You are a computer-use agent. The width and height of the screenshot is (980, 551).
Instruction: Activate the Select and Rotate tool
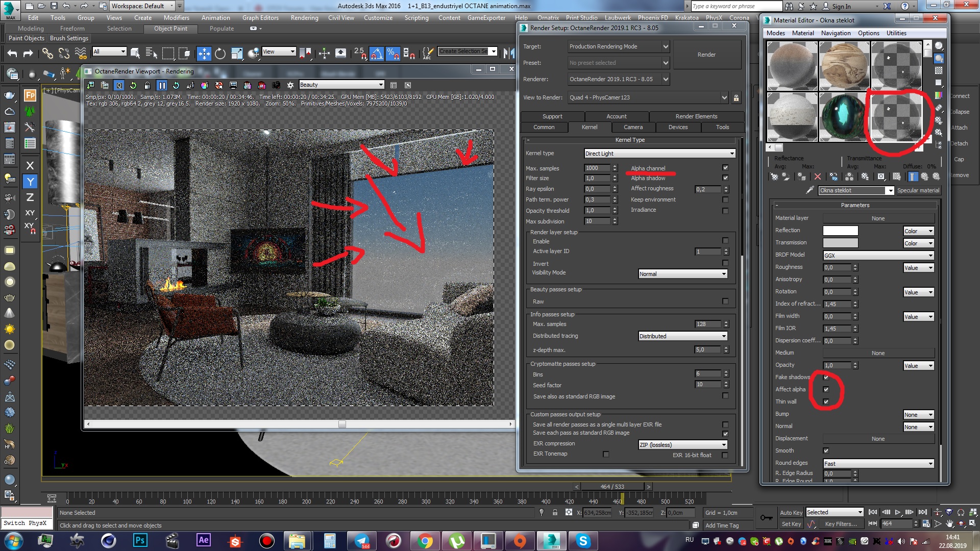220,53
